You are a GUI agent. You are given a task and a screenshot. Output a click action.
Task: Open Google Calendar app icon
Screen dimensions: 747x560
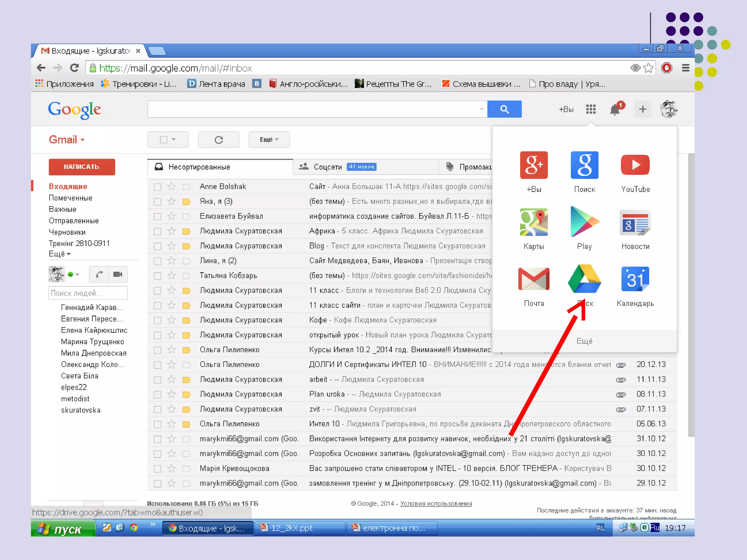(x=635, y=280)
